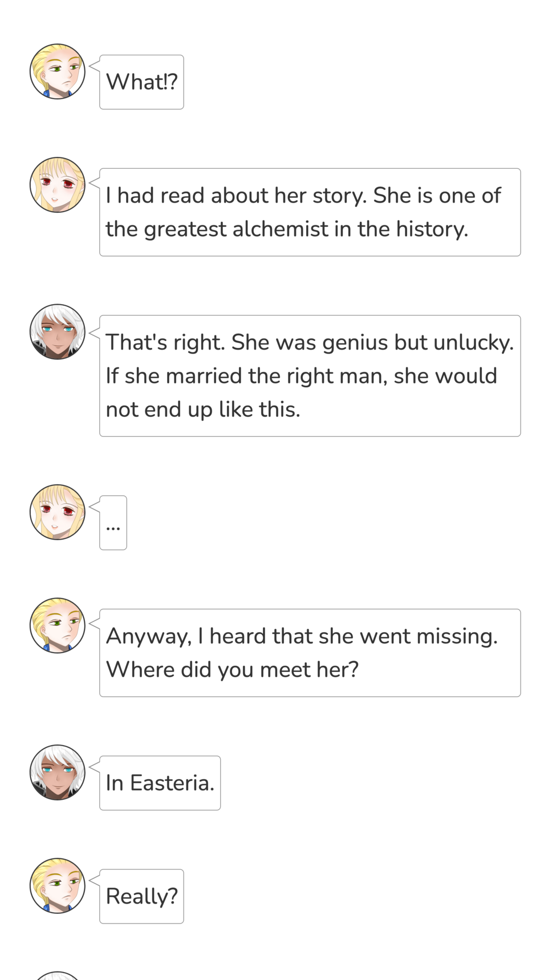This screenshot has height=980, width=536.
Task: Click the red-eyed girl's avatar beside the alchemist message
Action: (x=57, y=185)
